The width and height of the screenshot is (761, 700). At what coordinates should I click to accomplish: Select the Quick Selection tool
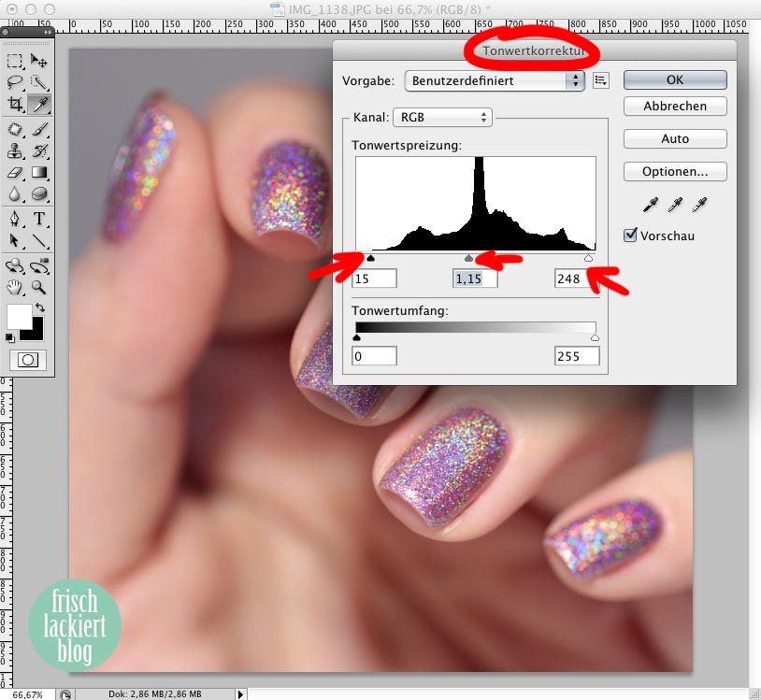click(x=39, y=82)
